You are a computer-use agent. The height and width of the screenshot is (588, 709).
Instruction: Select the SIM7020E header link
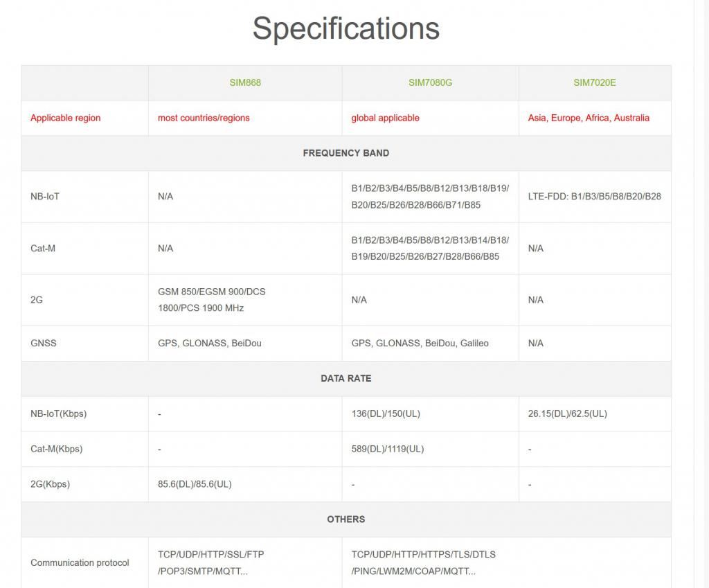[x=594, y=82]
